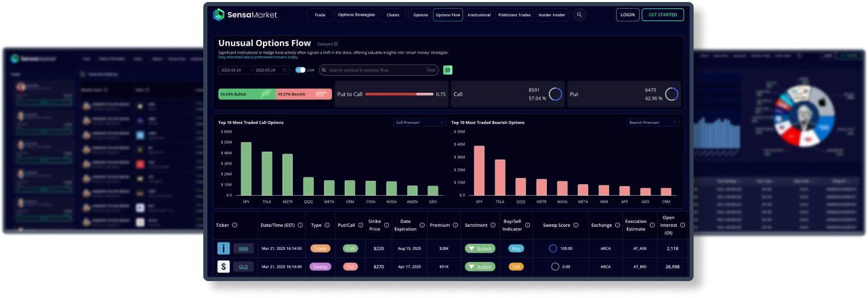Click the SPY bar in call options chart

point(246,169)
